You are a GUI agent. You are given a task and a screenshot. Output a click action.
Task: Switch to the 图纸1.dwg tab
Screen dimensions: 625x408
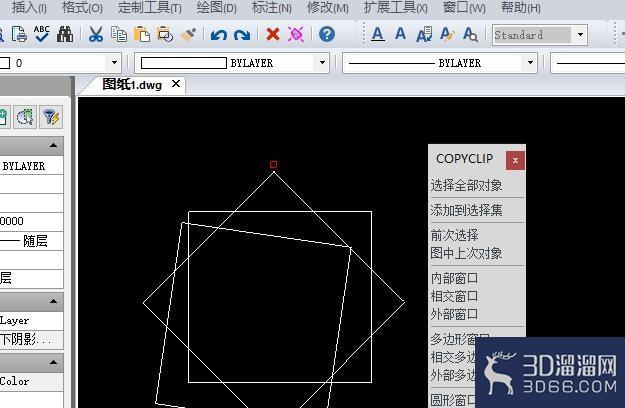[x=132, y=84]
